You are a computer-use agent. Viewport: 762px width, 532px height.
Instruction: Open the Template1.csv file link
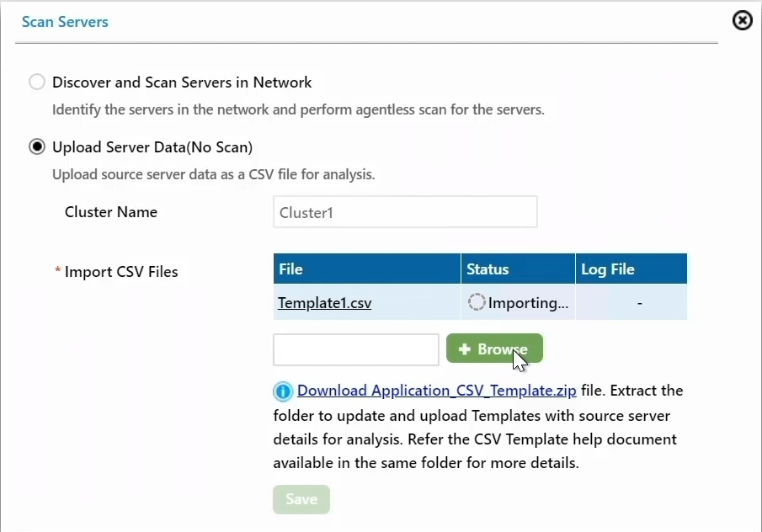[325, 303]
